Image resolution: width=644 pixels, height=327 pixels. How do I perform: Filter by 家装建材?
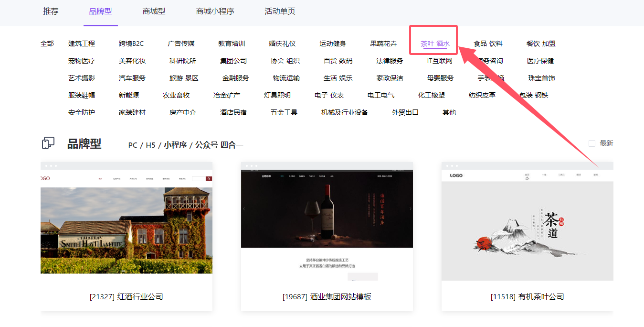pos(132,112)
